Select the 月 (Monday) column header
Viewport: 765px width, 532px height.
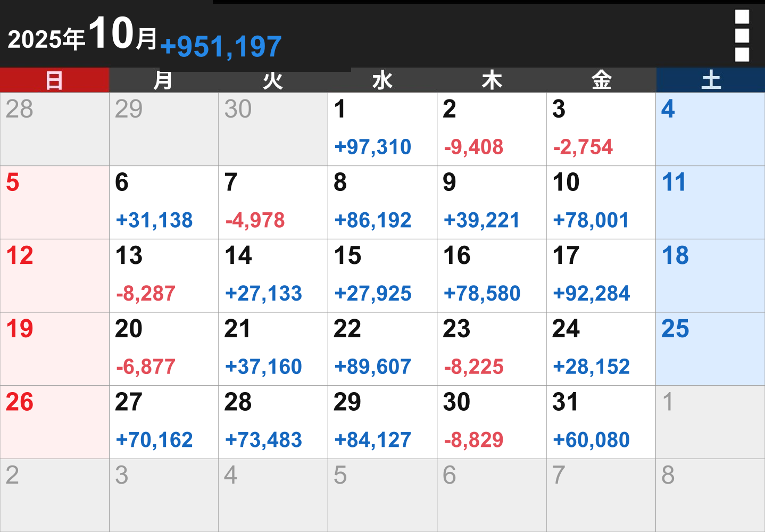coord(164,80)
